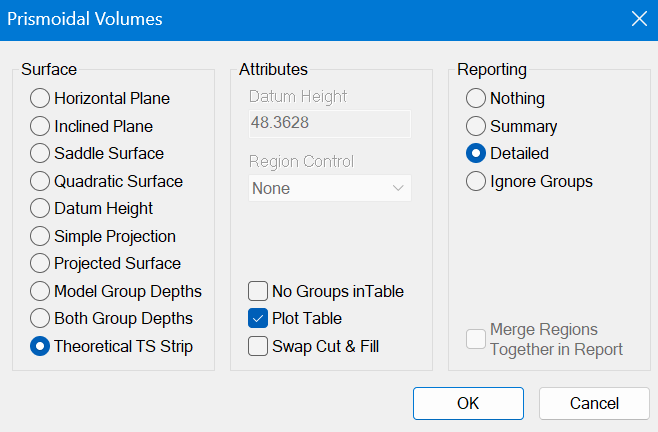
Task: Confirm dialog with OK button
Action: [468, 403]
